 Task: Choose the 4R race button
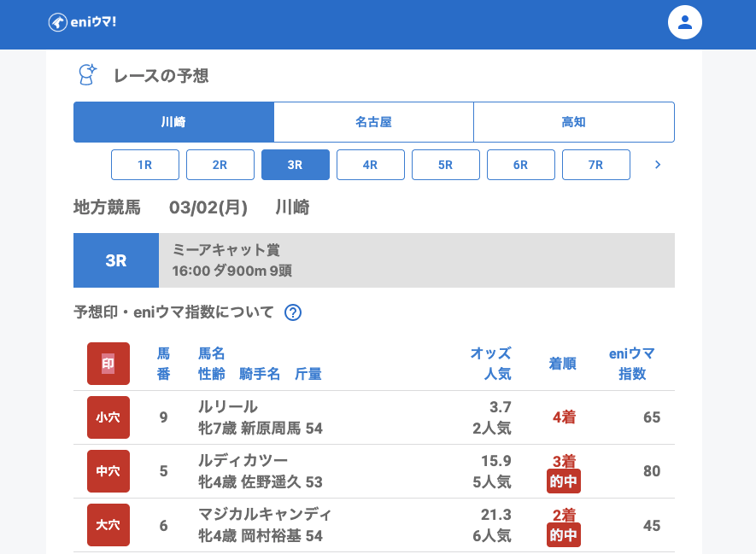pos(371,165)
